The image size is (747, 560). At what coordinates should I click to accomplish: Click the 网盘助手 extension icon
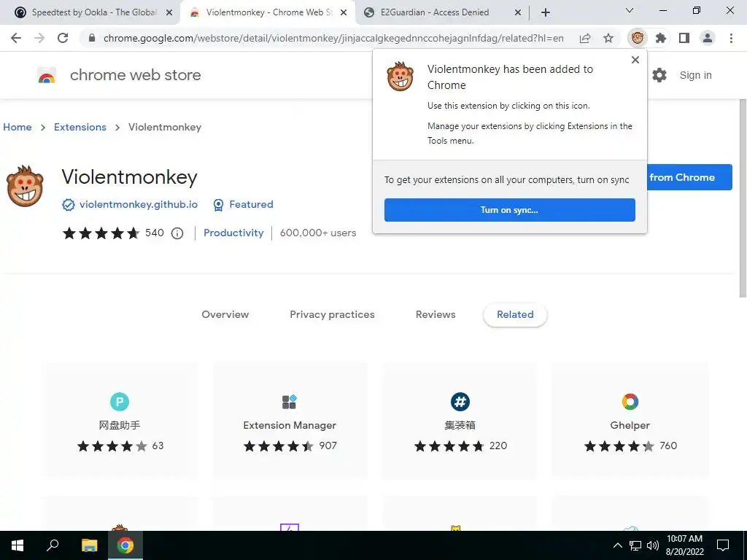(x=120, y=402)
